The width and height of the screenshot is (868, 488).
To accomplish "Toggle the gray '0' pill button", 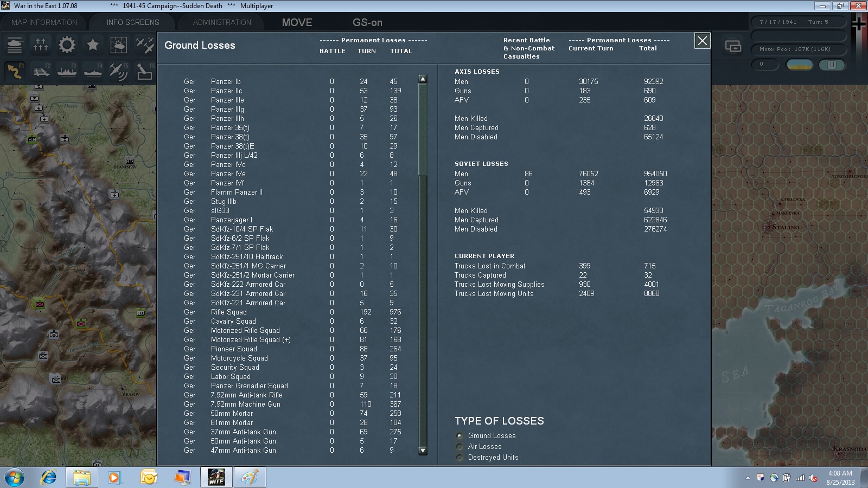I will (x=832, y=65).
